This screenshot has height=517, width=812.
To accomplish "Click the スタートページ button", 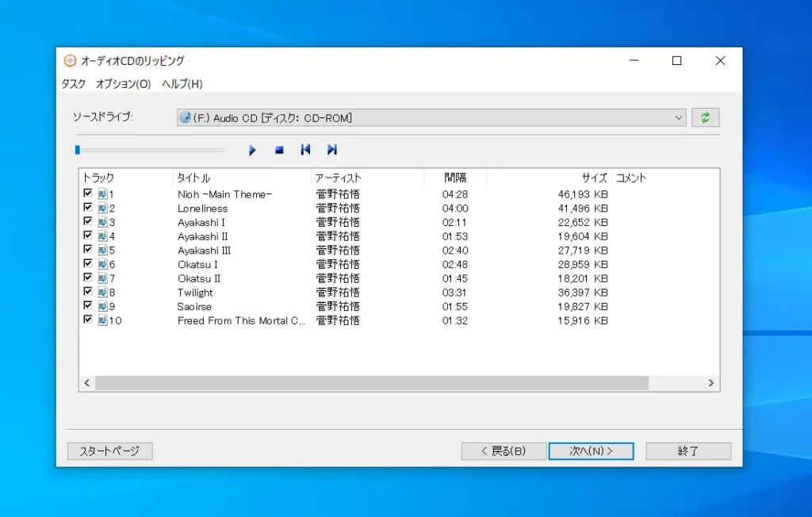I will point(109,450).
